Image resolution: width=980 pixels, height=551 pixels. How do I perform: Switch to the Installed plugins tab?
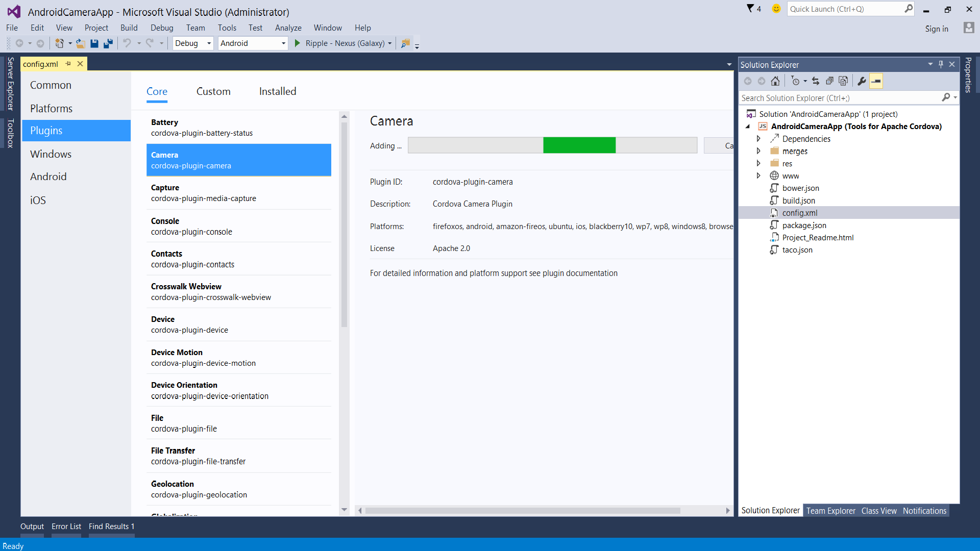coord(278,91)
